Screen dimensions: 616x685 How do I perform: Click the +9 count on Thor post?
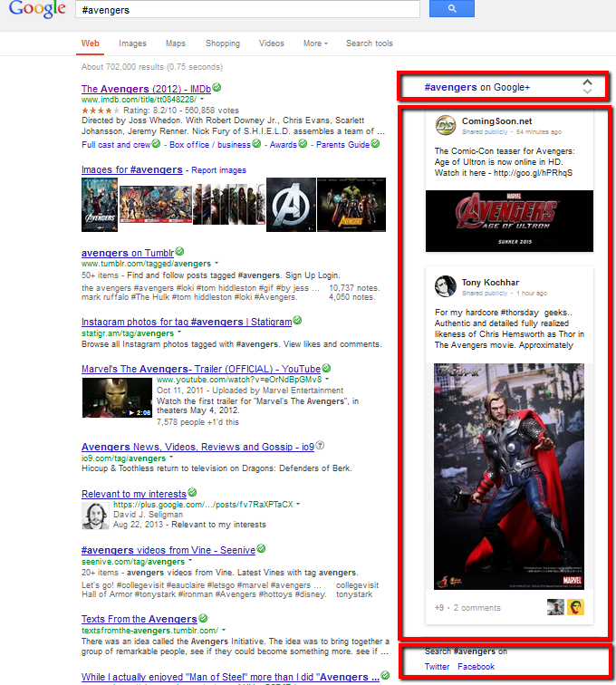coord(439,608)
